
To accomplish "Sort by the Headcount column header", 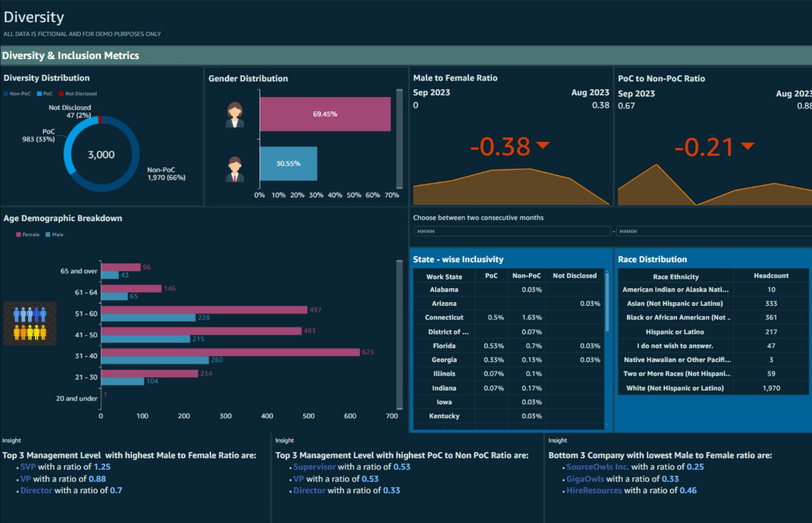I will pyautogui.click(x=771, y=276).
